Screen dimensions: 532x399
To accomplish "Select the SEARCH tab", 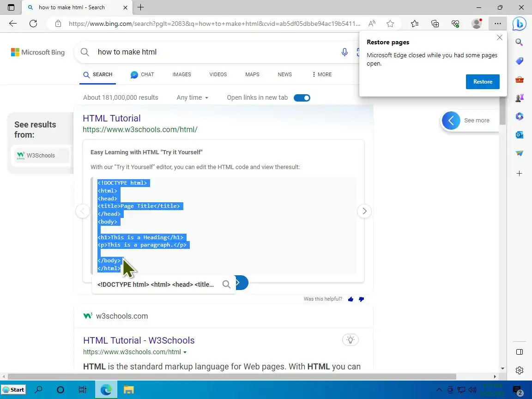I will pos(98,74).
